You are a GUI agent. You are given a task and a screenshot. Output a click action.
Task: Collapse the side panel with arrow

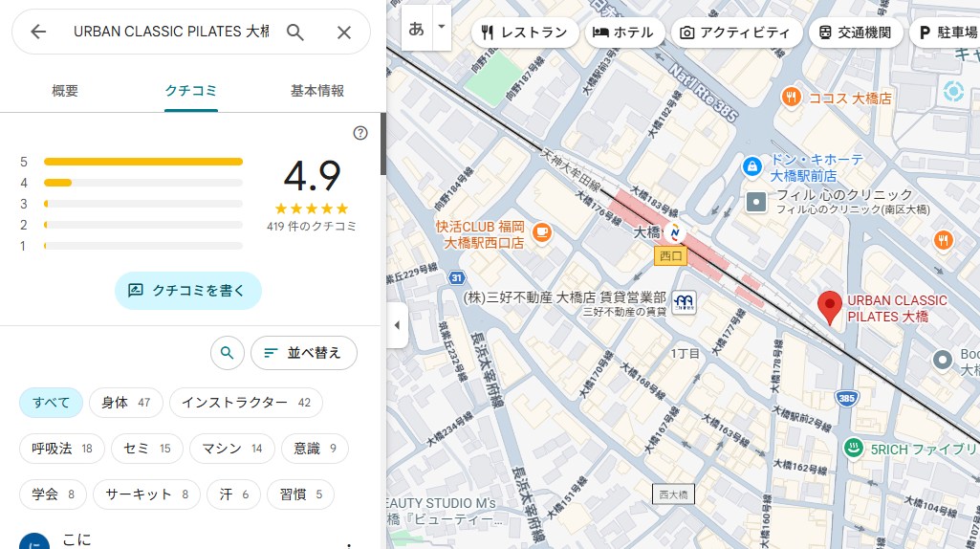pos(397,325)
